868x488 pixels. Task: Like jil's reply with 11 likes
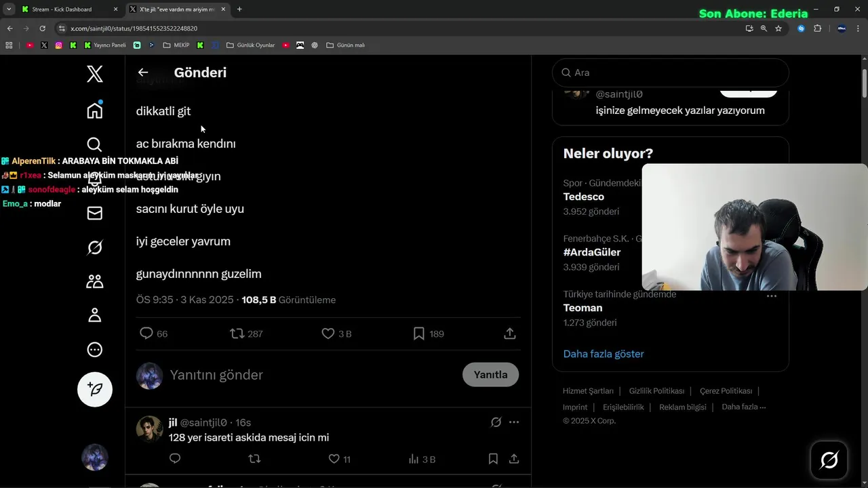pyautogui.click(x=334, y=459)
